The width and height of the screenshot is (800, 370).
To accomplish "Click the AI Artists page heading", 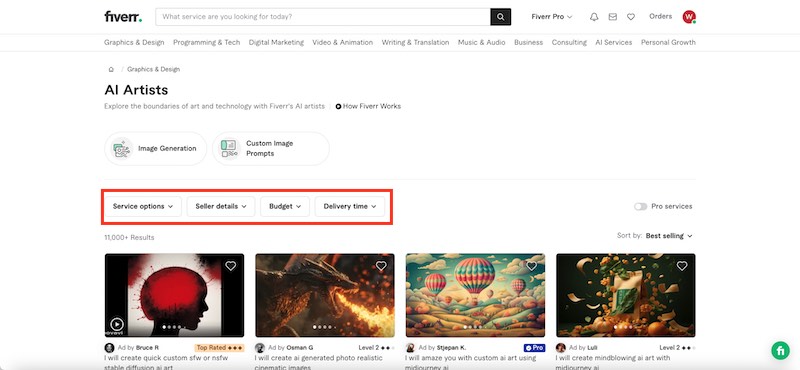I will tap(136, 90).
